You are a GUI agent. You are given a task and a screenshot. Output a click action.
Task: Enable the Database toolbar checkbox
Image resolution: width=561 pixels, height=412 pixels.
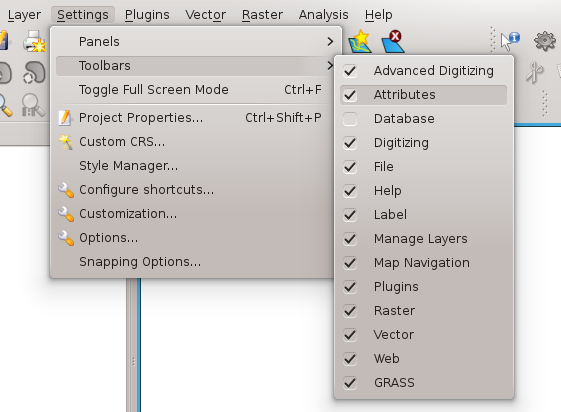350,119
